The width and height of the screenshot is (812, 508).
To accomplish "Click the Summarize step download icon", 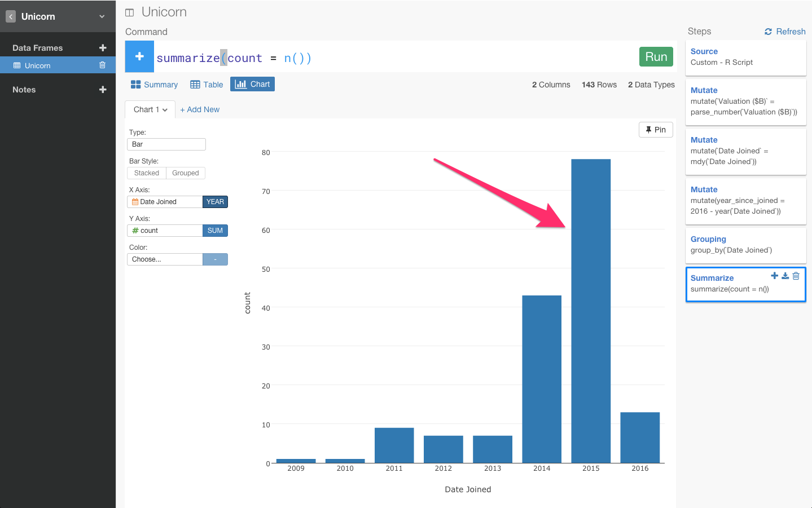I will [785, 276].
